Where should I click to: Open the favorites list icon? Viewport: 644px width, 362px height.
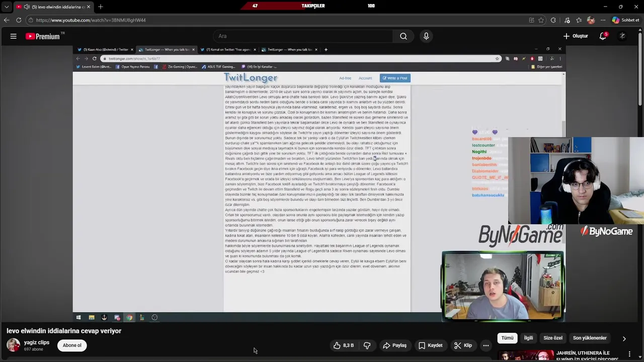(579, 20)
